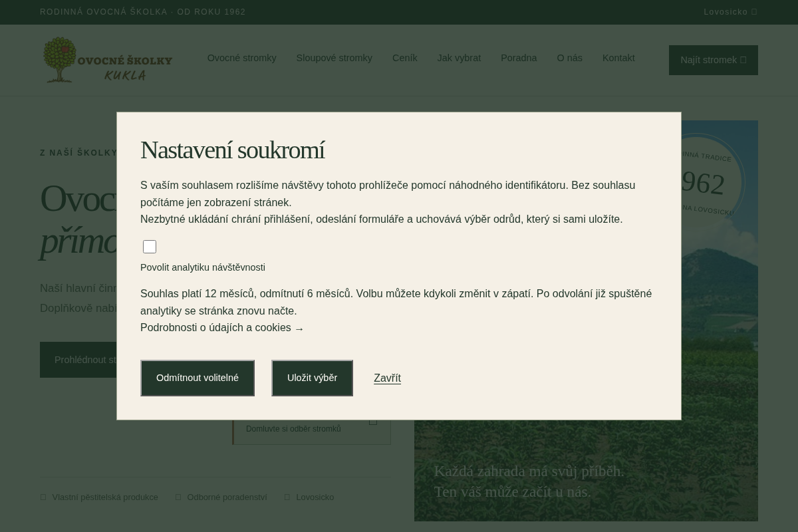Save selection with Uložit výběr

coord(312,378)
